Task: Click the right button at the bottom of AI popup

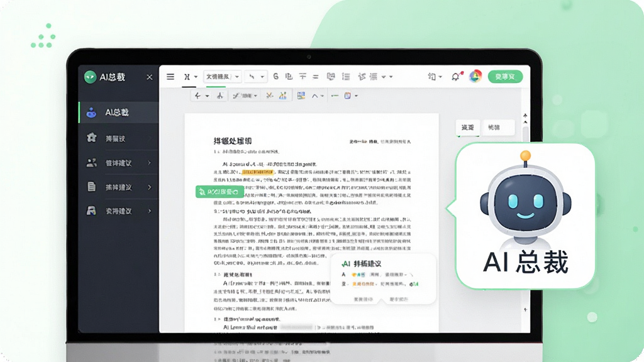Action: 398,300
